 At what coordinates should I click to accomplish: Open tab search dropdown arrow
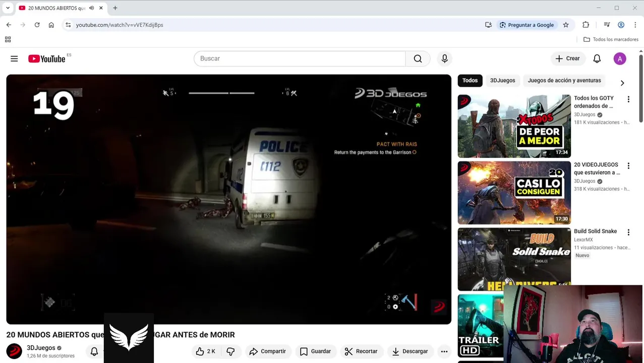8,8
